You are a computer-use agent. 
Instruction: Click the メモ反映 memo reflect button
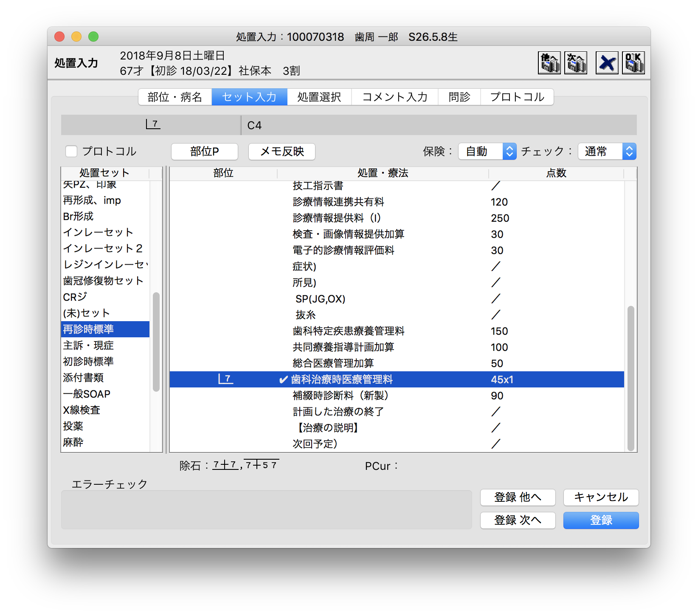coord(281,152)
